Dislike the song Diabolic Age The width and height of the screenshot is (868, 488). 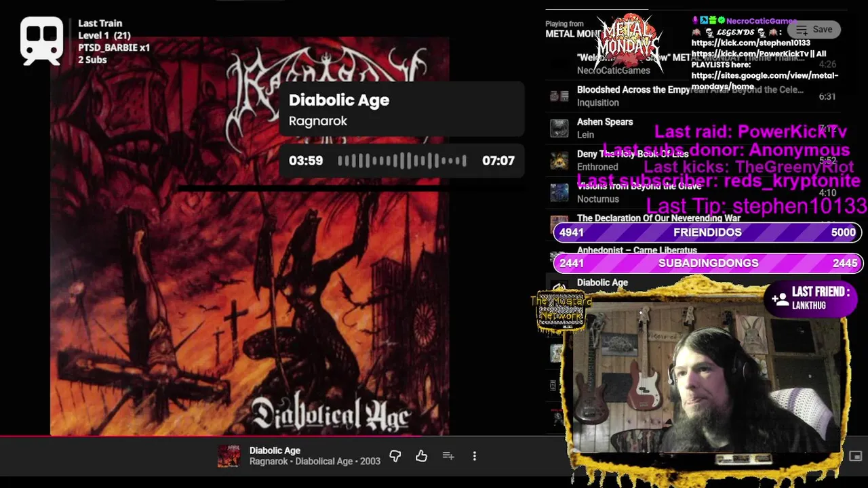pos(395,456)
